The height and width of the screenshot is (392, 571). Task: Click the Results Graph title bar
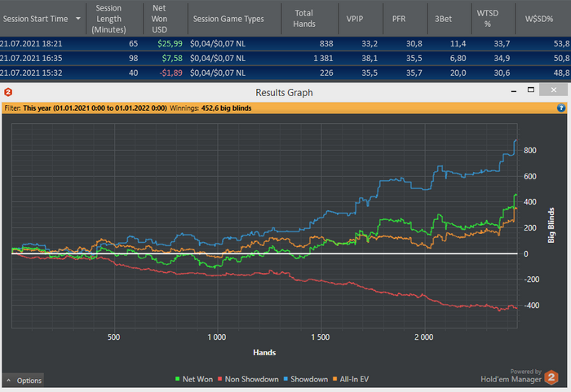click(x=284, y=92)
